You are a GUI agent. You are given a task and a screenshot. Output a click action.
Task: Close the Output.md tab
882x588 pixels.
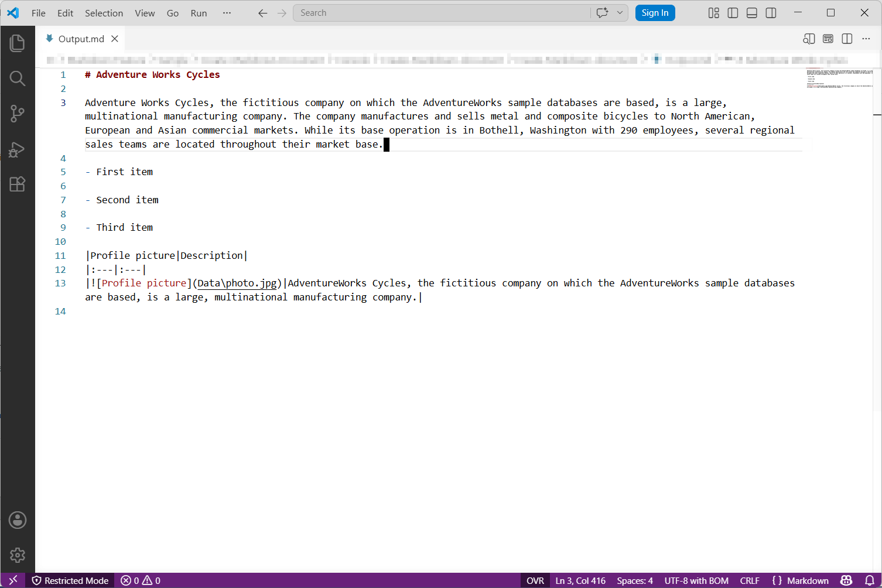[x=115, y=39]
